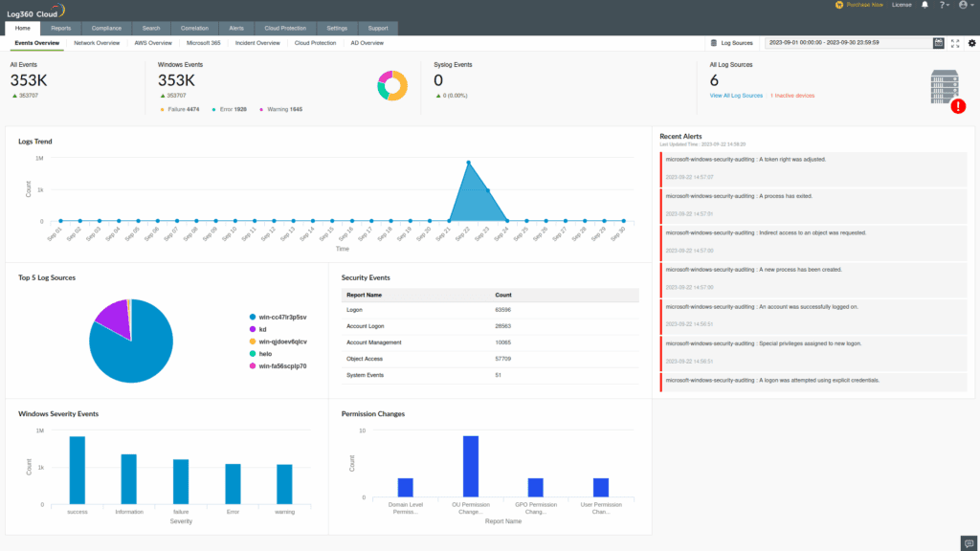The height and width of the screenshot is (551, 980).
Task: Click the fullscreen expand icon
Action: click(x=955, y=43)
